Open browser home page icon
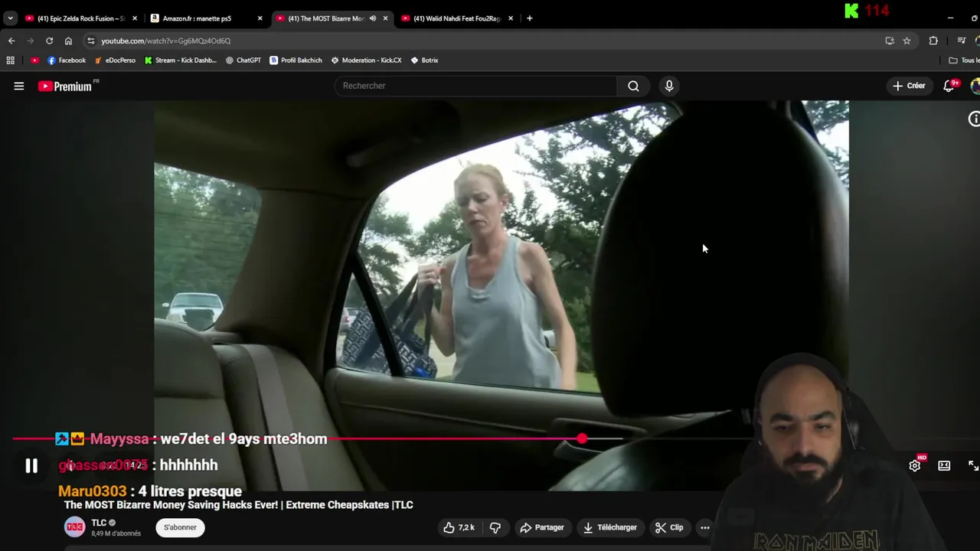The image size is (980, 551). [x=68, y=41]
